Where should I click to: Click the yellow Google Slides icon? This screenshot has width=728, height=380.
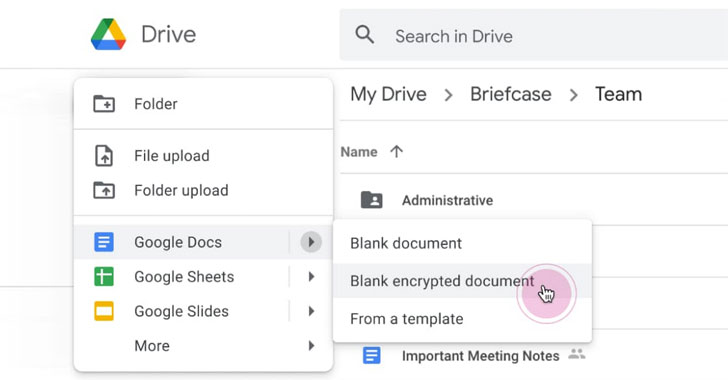104,311
